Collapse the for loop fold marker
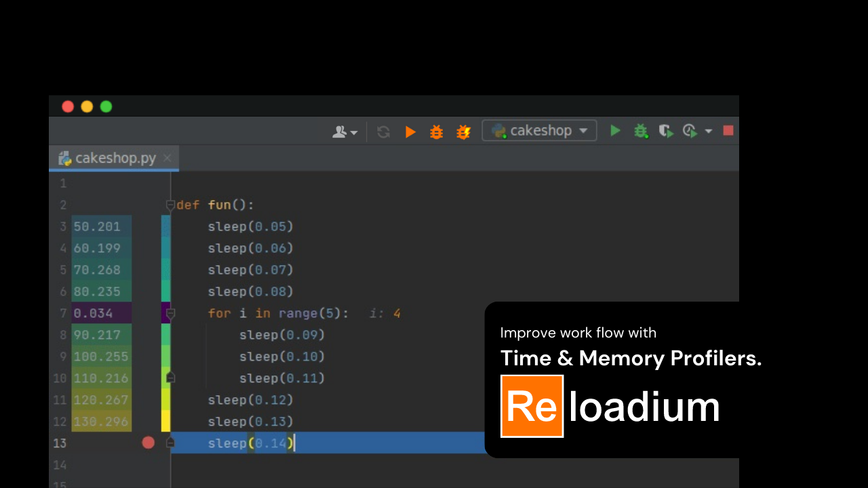The image size is (868, 488). tap(171, 313)
